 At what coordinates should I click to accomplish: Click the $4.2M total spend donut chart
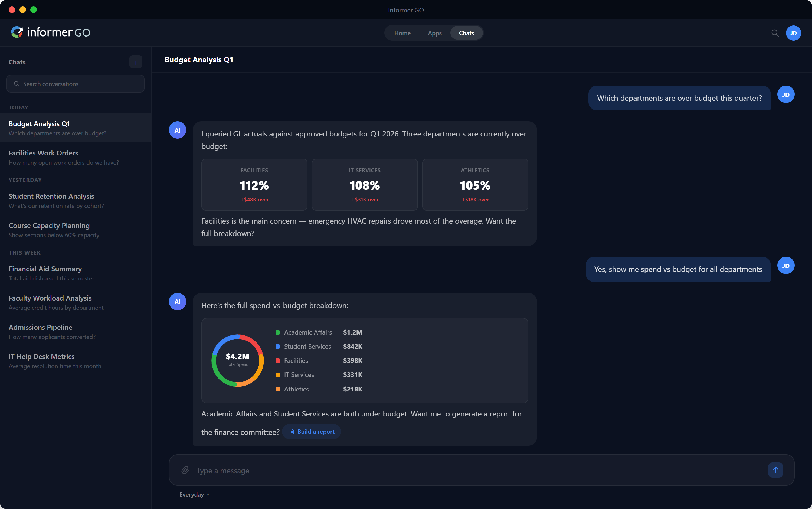[x=238, y=360]
